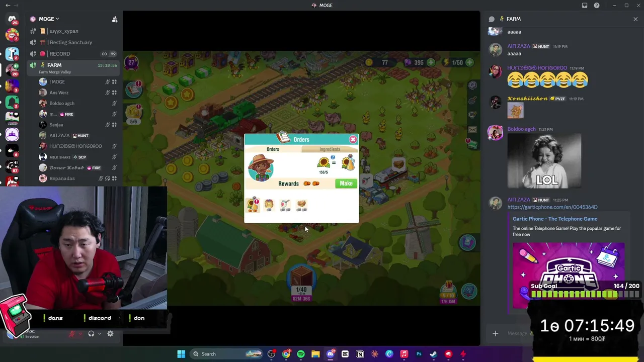Image resolution: width=644 pixels, height=362 pixels.
Task: Open the 5/6 gold coin task icon
Action: pyautogui.click(x=134, y=113)
